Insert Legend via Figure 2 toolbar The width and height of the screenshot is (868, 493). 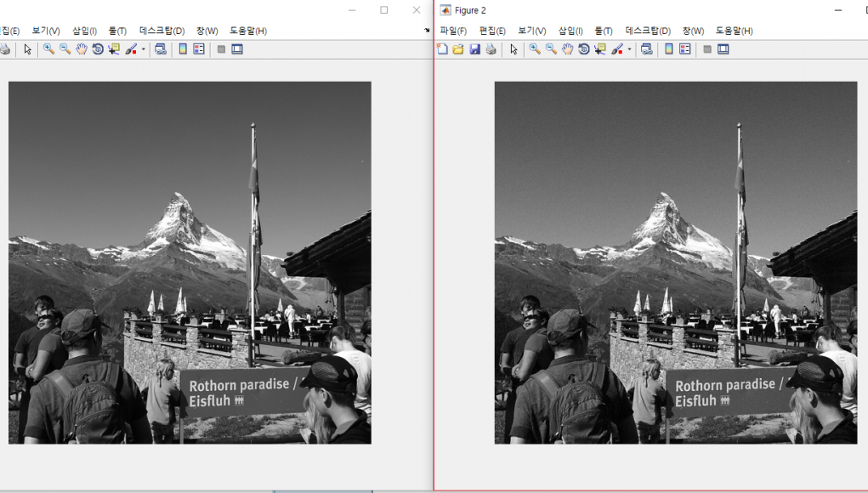(x=684, y=49)
